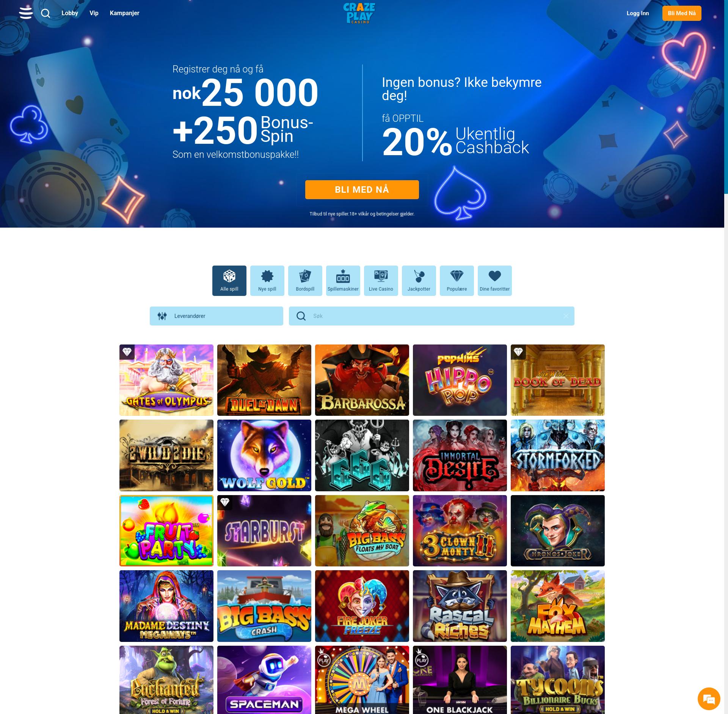Clear the game search field

click(566, 316)
